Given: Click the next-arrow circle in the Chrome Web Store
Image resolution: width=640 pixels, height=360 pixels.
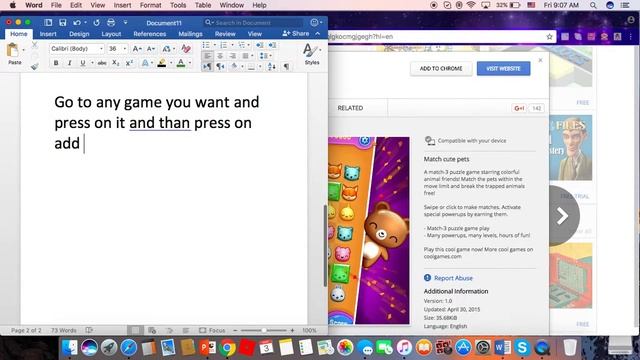Looking at the screenshot, I should click(x=563, y=216).
